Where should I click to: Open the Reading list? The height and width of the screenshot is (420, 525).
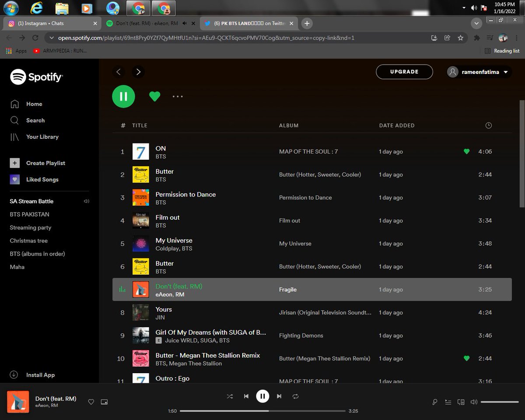[502, 51]
